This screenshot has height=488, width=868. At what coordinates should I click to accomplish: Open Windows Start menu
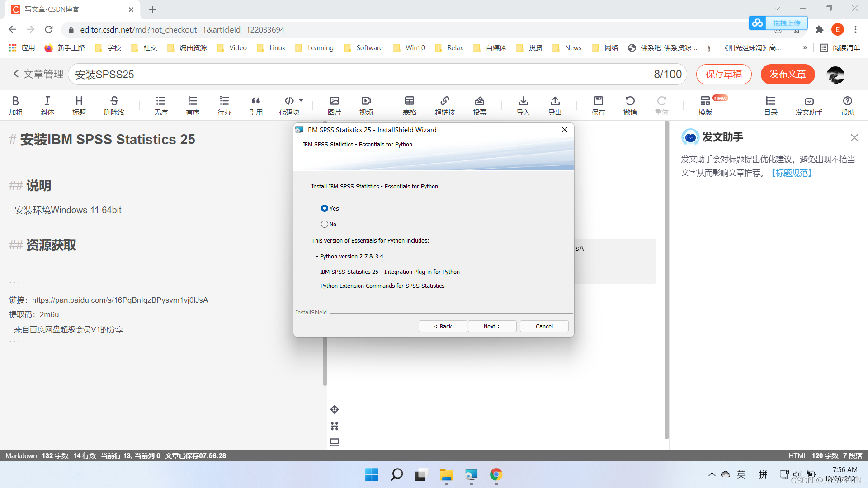coord(372,474)
